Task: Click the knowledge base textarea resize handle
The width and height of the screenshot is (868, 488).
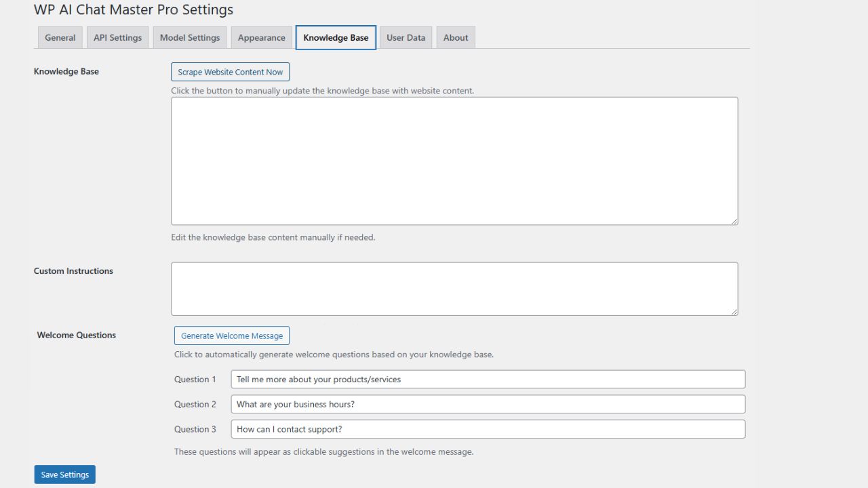Action: tap(734, 220)
